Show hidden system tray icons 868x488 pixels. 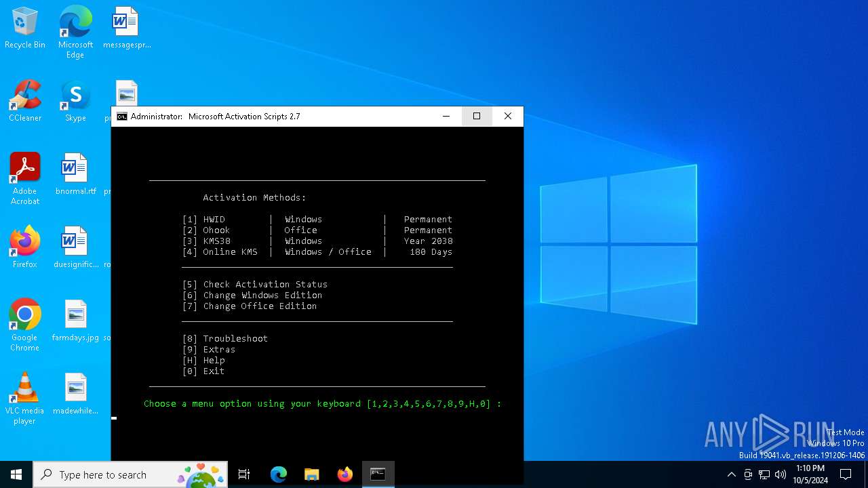731,474
